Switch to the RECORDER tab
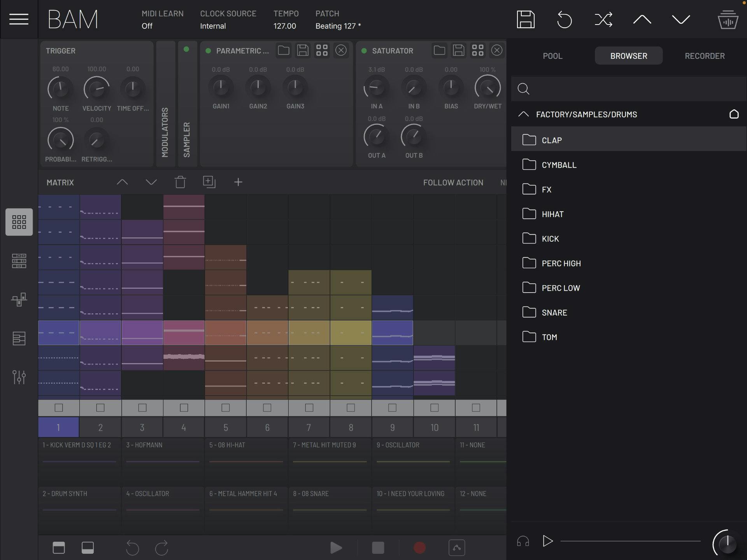The width and height of the screenshot is (747, 560). coord(704,56)
